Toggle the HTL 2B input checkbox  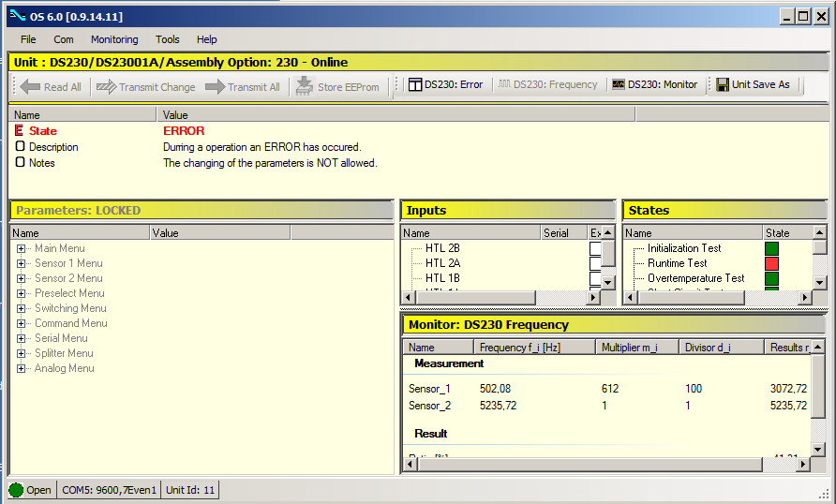coord(595,248)
